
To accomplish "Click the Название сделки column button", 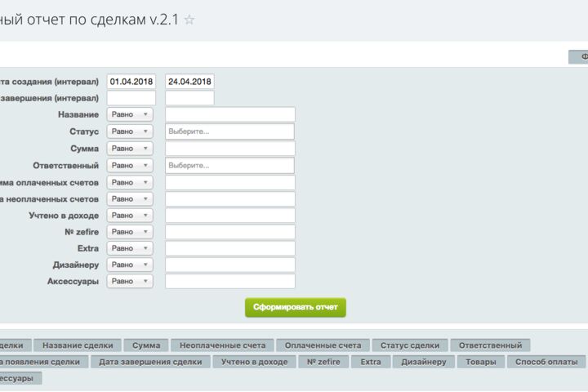I will click(x=78, y=345).
